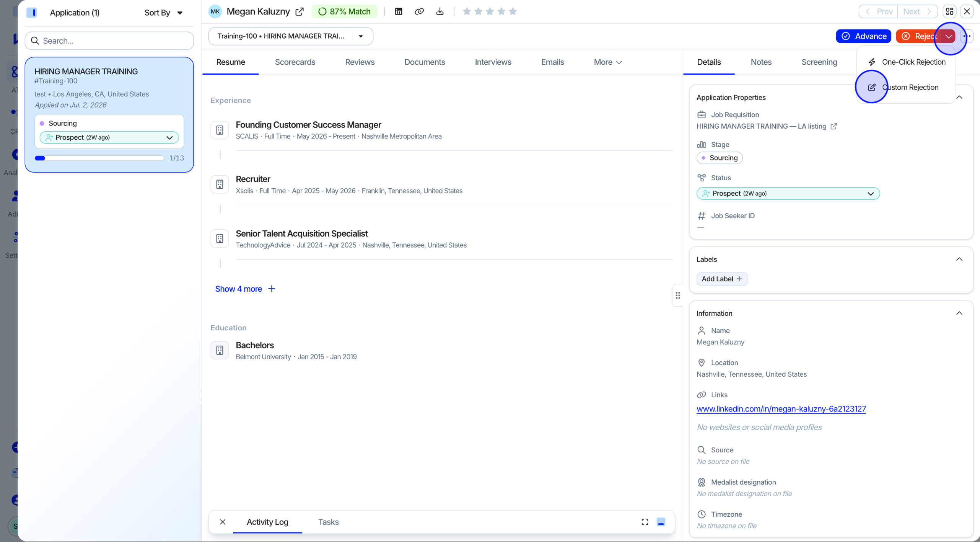Rate candidate three stars
This screenshot has height=542, width=980.
[x=490, y=11]
